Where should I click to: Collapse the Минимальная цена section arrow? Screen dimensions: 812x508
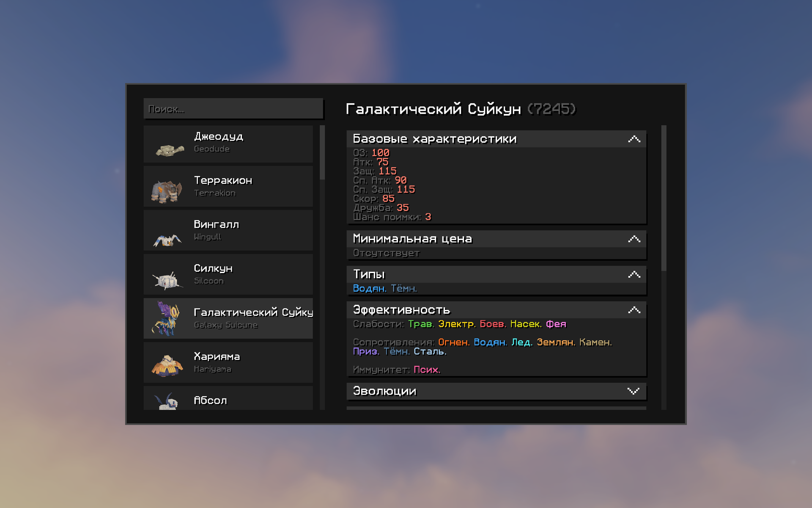634,239
